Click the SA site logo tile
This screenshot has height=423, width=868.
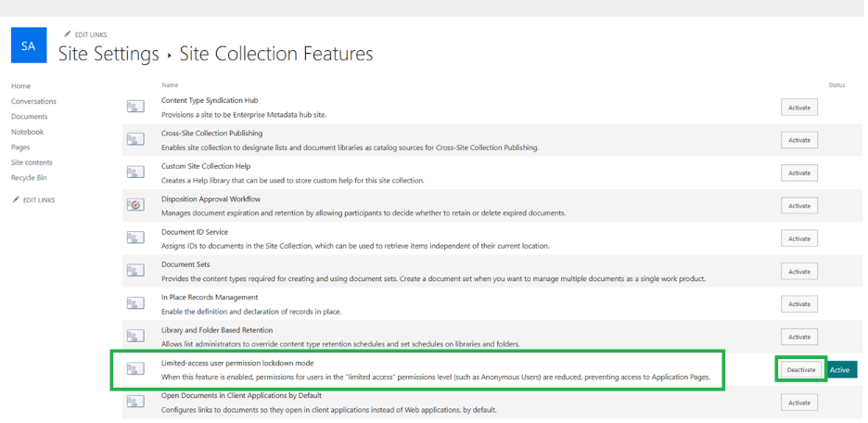[x=29, y=45]
